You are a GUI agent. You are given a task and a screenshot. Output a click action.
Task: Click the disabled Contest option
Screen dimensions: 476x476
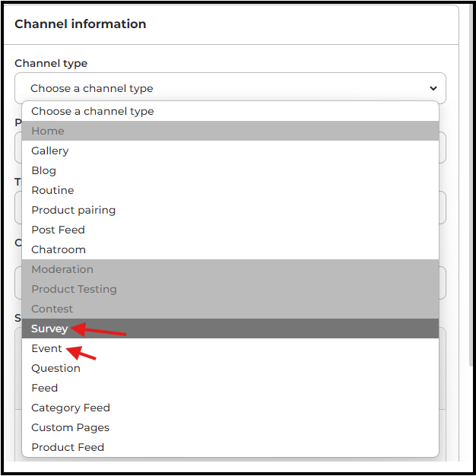(230, 309)
